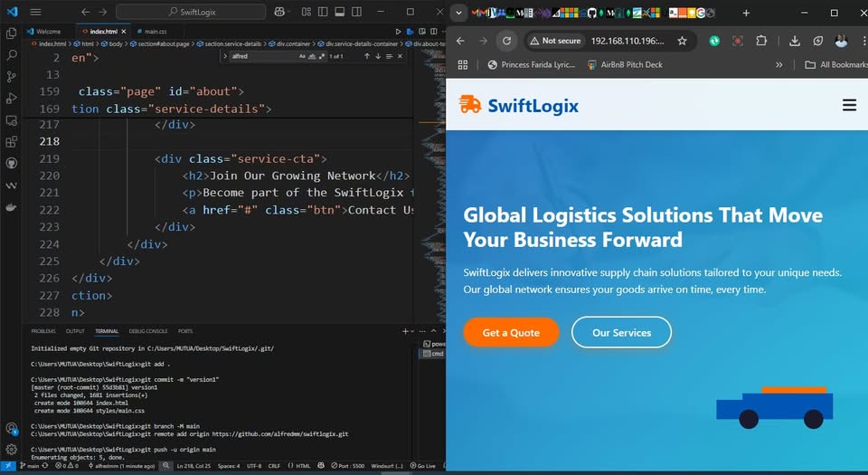Open the Debug Console panel tab
This screenshot has width=868, height=475.
[x=147, y=331]
